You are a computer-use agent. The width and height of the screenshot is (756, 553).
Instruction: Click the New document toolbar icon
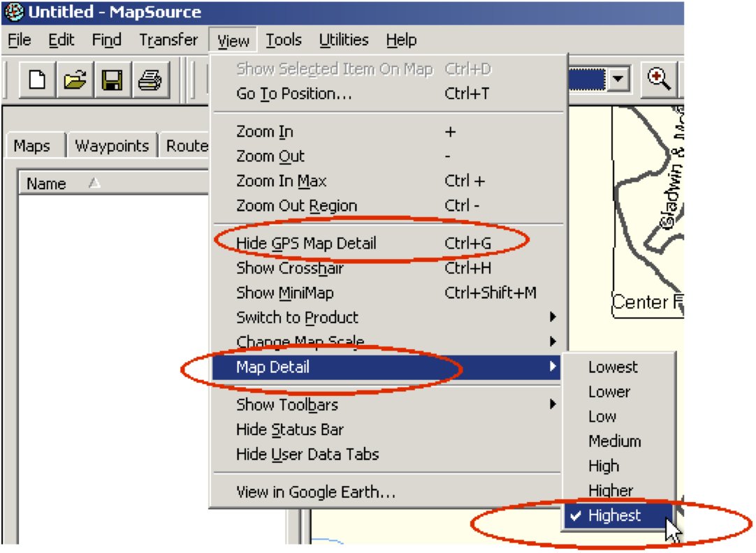point(37,80)
